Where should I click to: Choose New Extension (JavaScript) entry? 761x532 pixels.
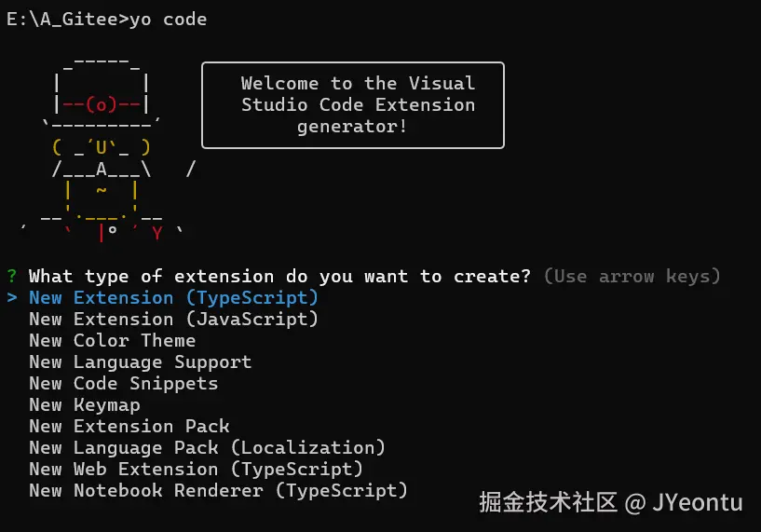pos(173,320)
